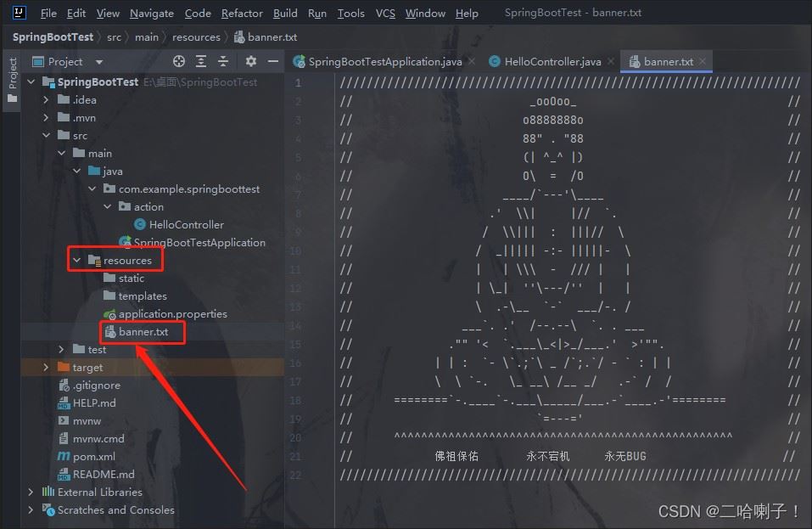Click main in the breadcrumb bar
This screenshot has height=529, width=812.
click(x=147, y=37)
